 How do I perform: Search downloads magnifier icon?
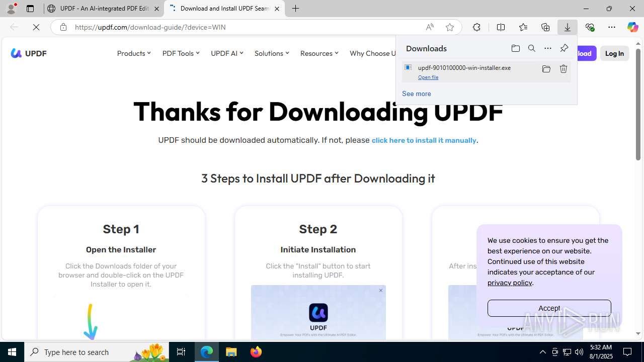[532, 48]
